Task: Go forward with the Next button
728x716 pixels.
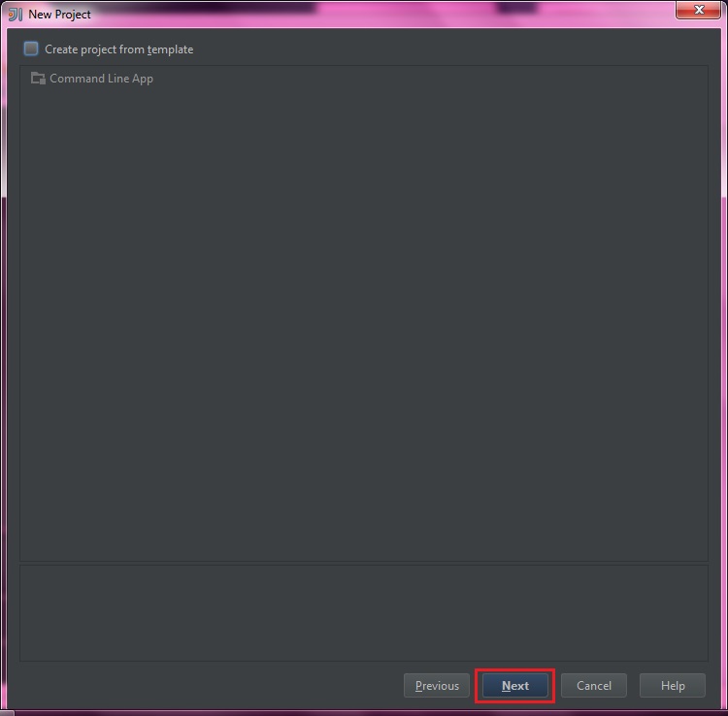Action: pyautogui.click(x=514, y=685)
